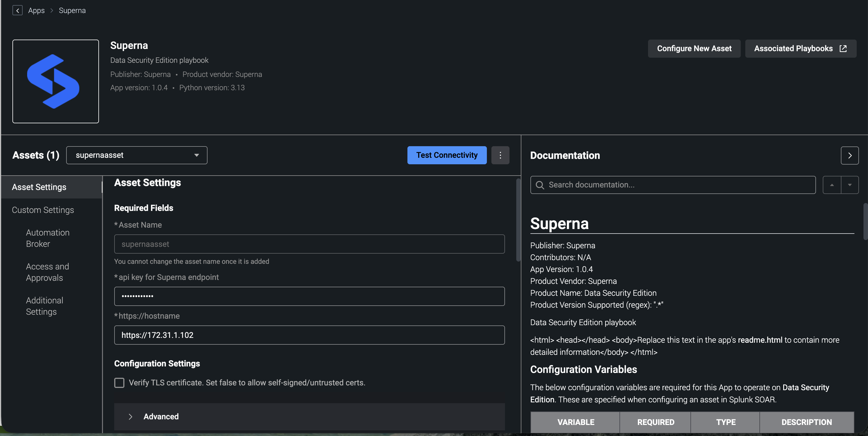This screenshot has height=436, width=868.
Task: Click the Configure New Asset button
Action: pos(694,49)
